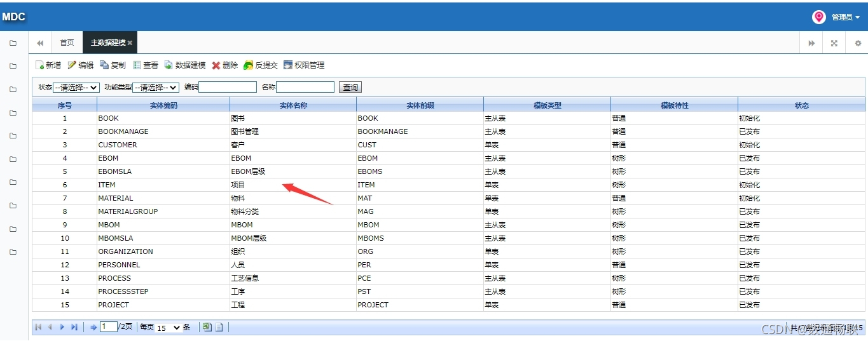Open 数据建模 data modeling tool

pyautogui.click(x=184, y=65)
